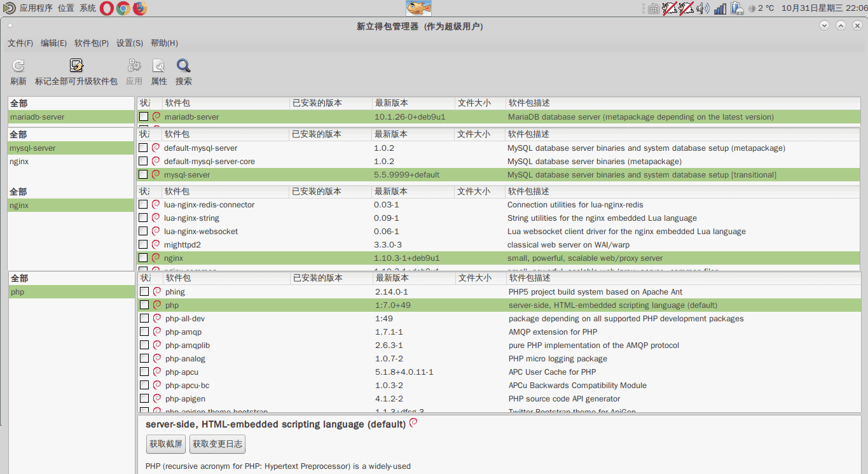Click the Get Screenshot (获取截屏) button
The height and width of the screenshot is (474, 868).
click(166, 444)
